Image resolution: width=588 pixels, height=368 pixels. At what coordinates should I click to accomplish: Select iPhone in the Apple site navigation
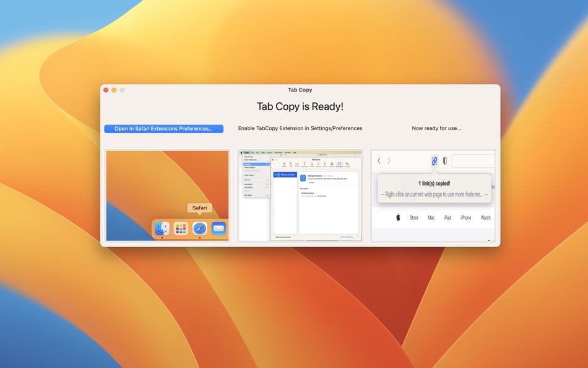click(465, 218)
